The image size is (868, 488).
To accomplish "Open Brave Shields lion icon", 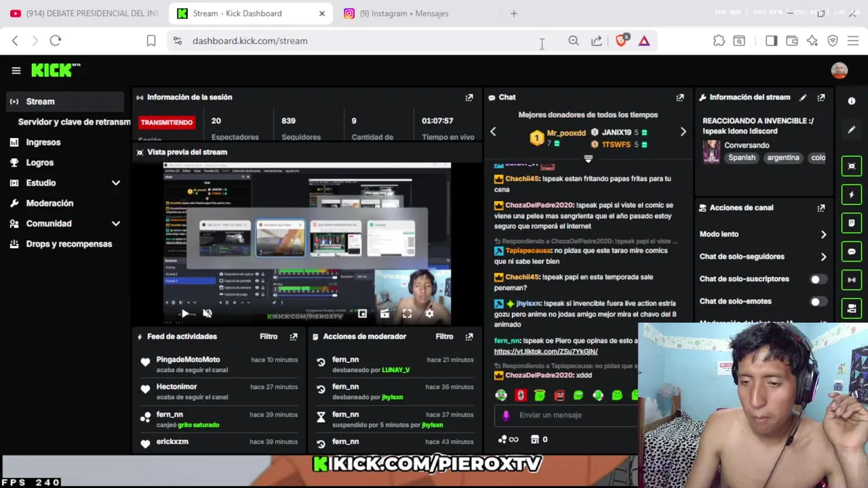I will pos(621,41).
